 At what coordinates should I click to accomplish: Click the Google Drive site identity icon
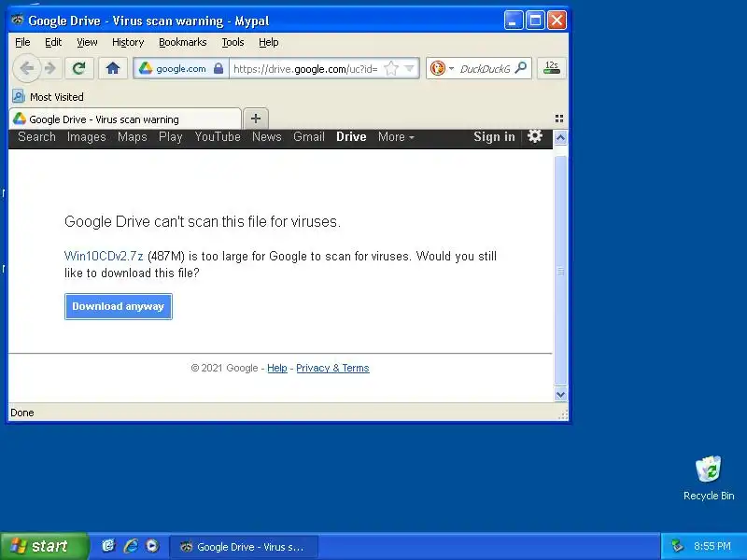pos(146,68)
